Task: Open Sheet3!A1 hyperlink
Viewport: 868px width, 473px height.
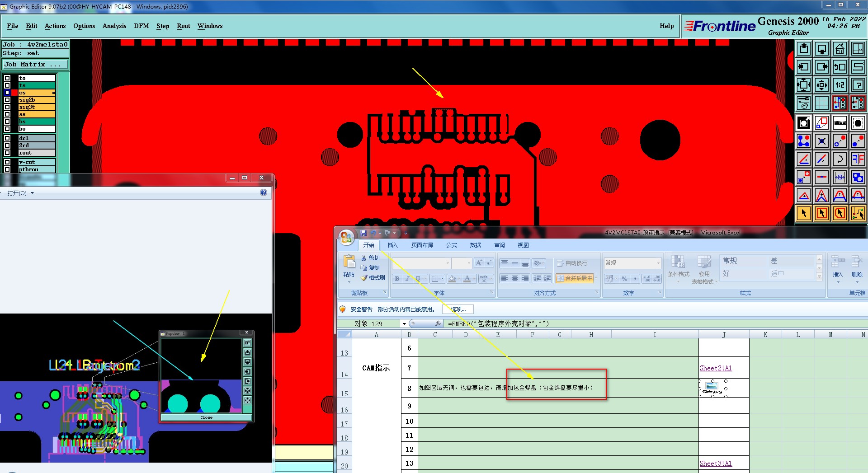Action: 716,464
